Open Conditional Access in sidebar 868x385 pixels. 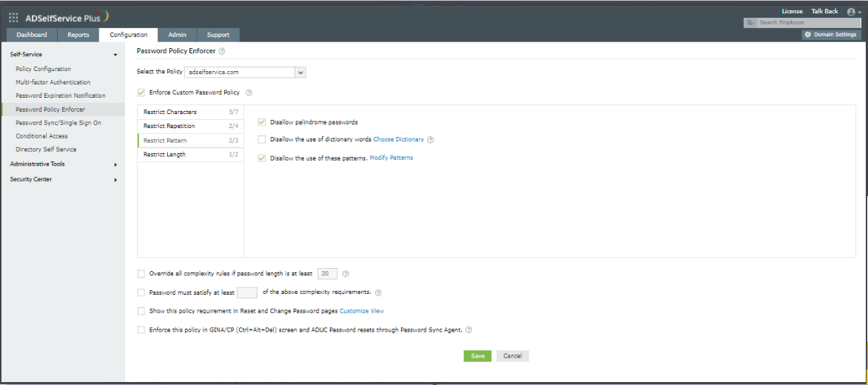[41, 136]
